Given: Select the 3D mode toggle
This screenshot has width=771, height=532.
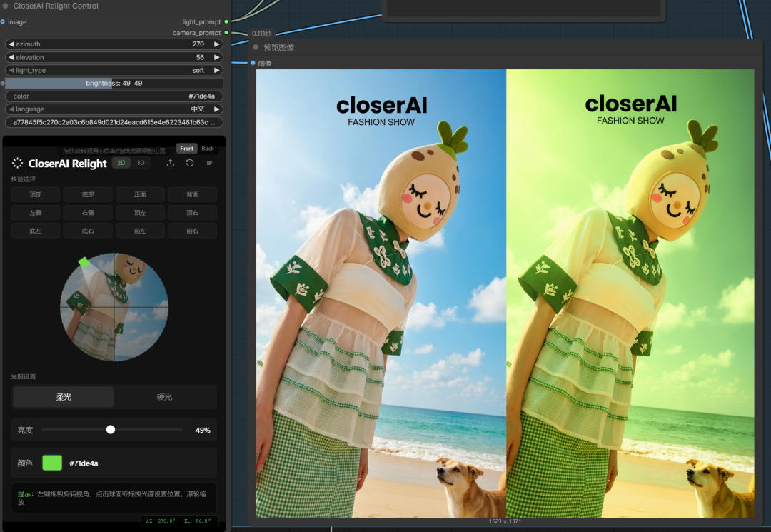Looking at the screenshot, I should [x=141, y=163].
